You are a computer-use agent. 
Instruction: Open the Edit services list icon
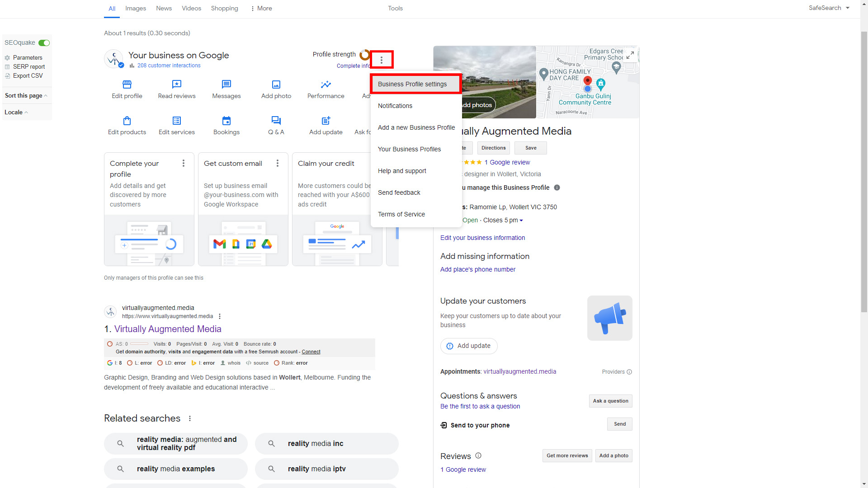(177, 121)
